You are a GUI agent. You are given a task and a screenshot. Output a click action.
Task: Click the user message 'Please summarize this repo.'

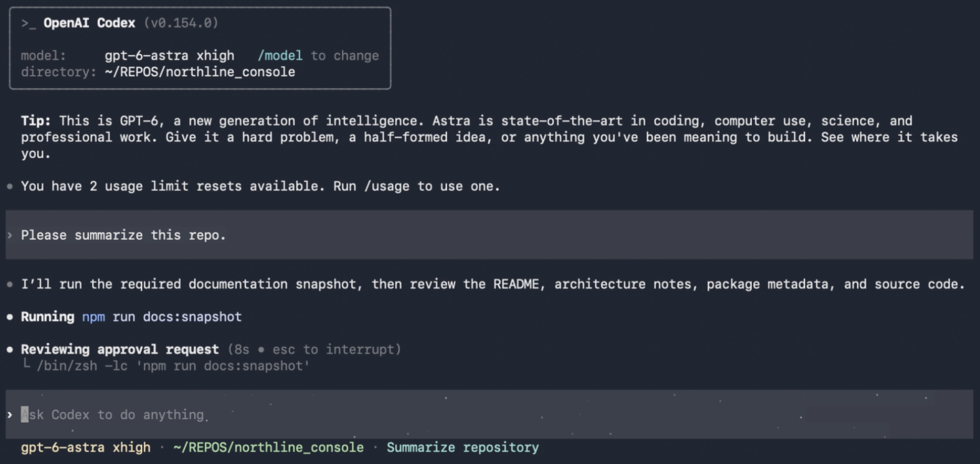point(123,235)
